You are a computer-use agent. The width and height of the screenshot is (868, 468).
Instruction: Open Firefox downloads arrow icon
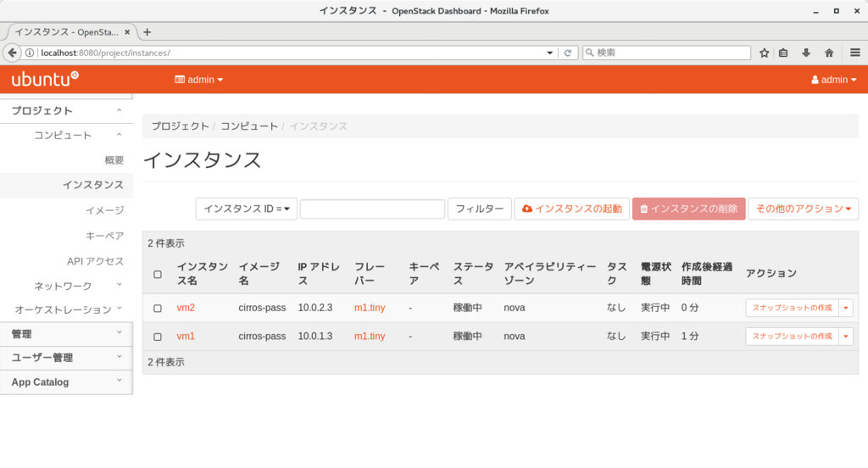click(x=806, y=53)
